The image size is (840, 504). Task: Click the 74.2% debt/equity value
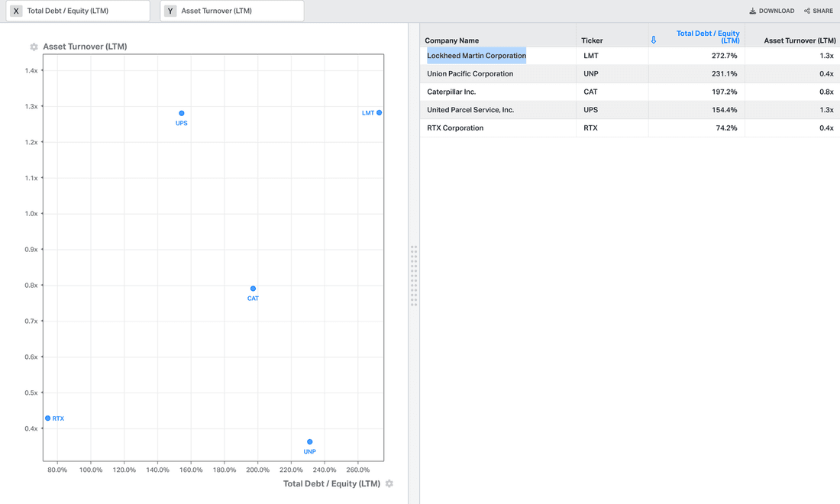726,128
